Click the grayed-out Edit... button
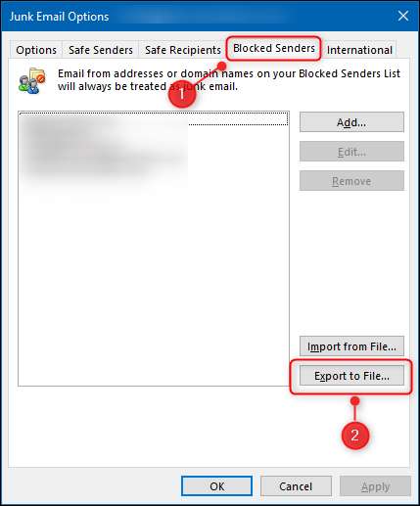Screen dimensions: 420x506 (351, 152)
